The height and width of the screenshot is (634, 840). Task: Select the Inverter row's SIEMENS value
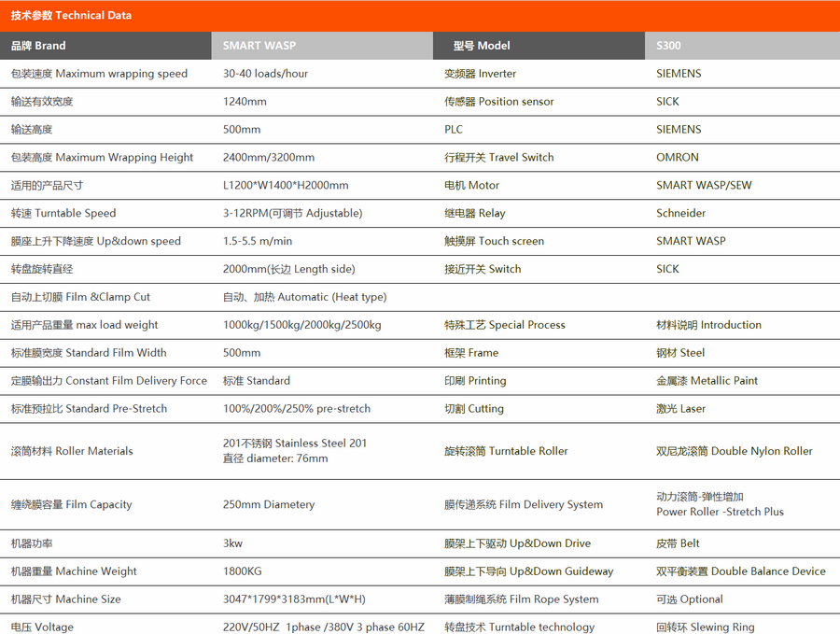pos(679,74)
